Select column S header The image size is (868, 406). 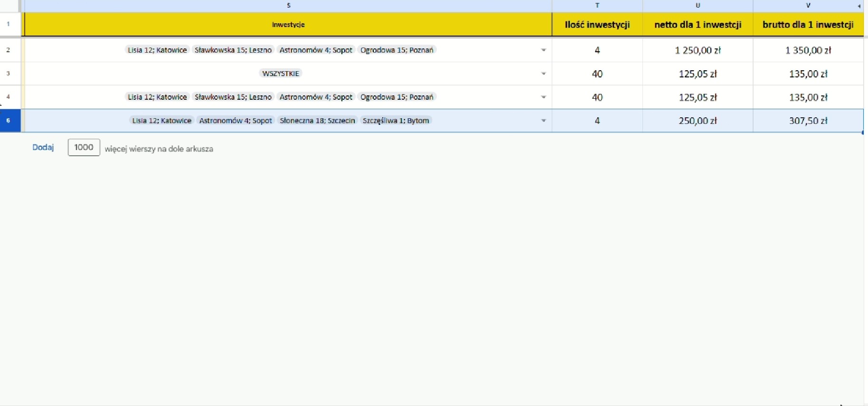point(288,6)
